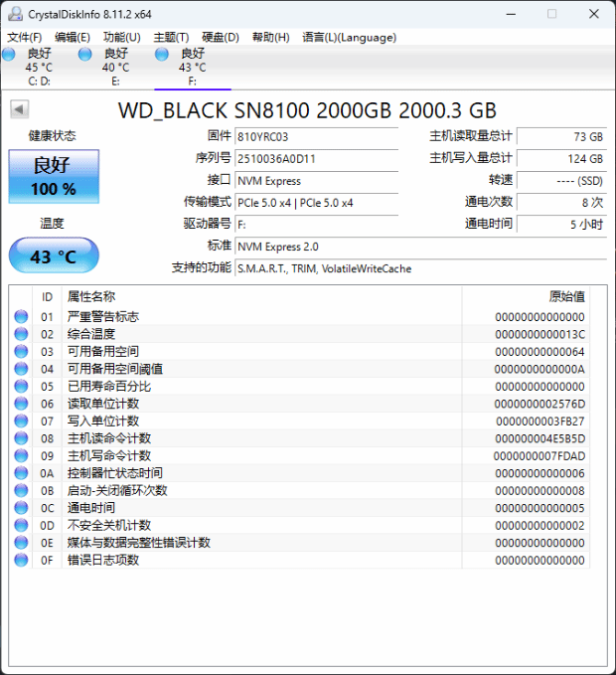This screenshot has width=616, height=675.
Task: Click the serial number field 2510036A0D11
Action: coord(317,158)
